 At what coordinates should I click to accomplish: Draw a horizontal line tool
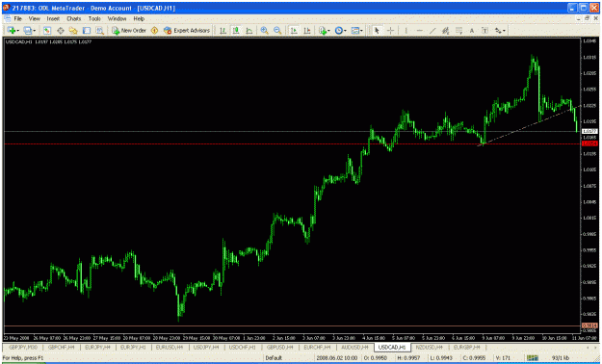point(419,31)
